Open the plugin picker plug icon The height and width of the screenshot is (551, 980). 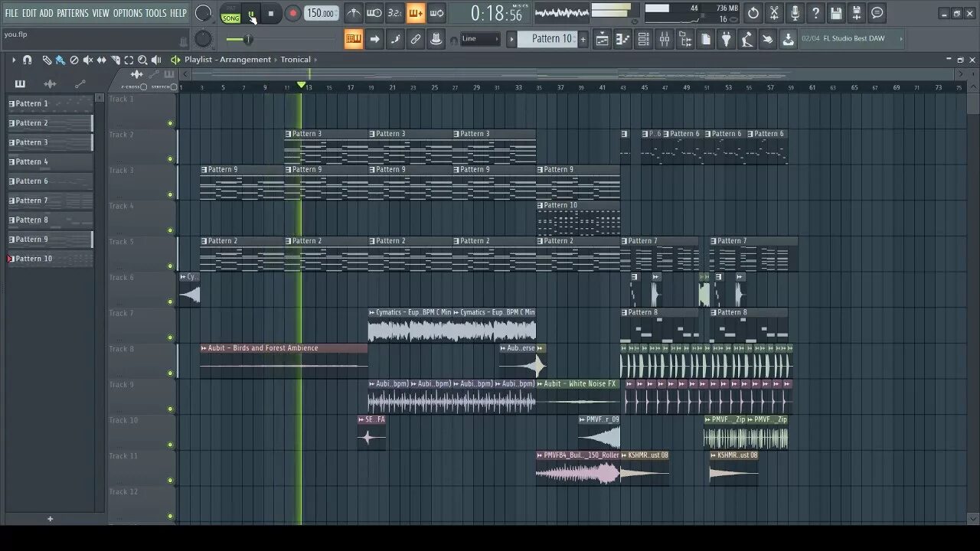click(726, 39)
